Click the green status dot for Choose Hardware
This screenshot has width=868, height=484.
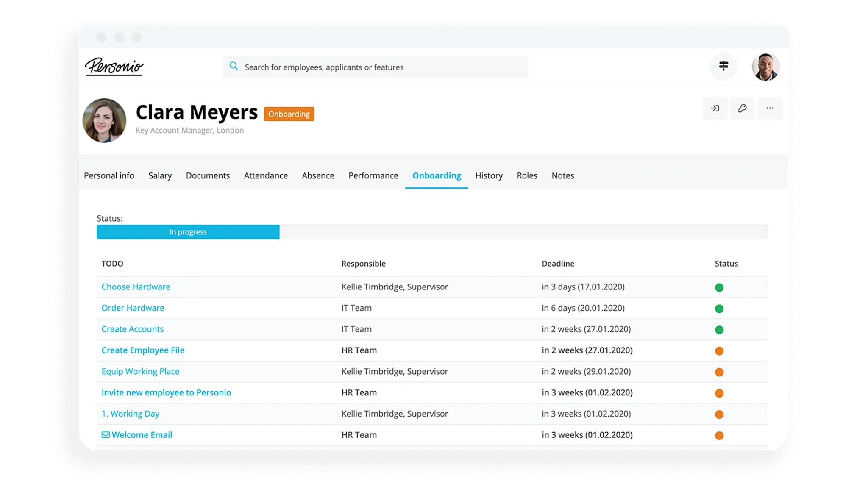719,287
